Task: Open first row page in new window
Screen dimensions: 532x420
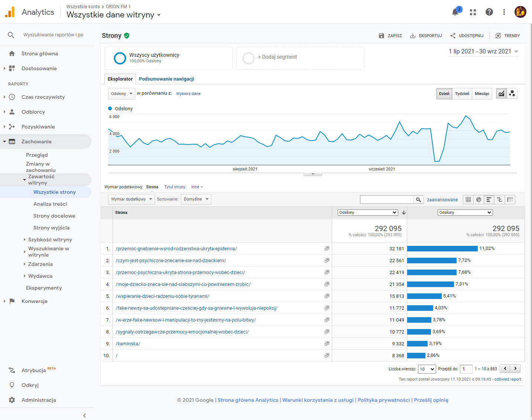Action: point(327,248)
